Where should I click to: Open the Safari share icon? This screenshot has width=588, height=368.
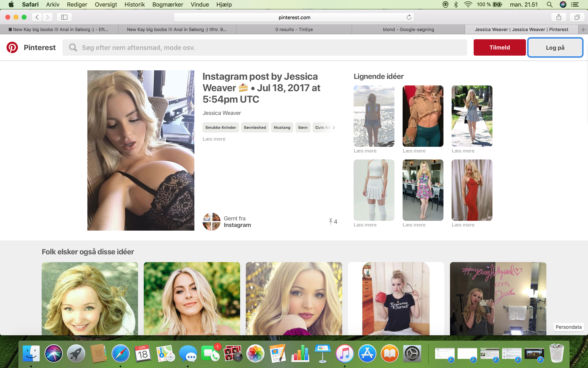[559, 17]
